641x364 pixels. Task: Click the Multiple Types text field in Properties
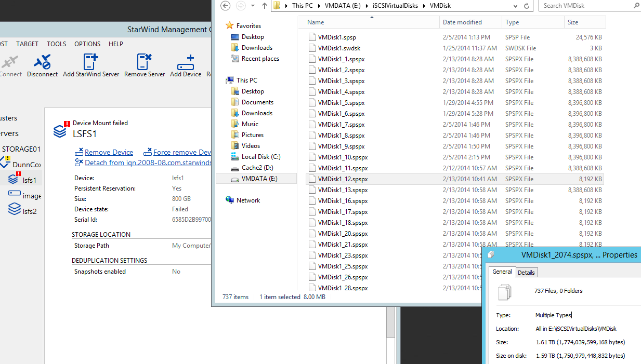pyautogui.click(x=554, y=315)
